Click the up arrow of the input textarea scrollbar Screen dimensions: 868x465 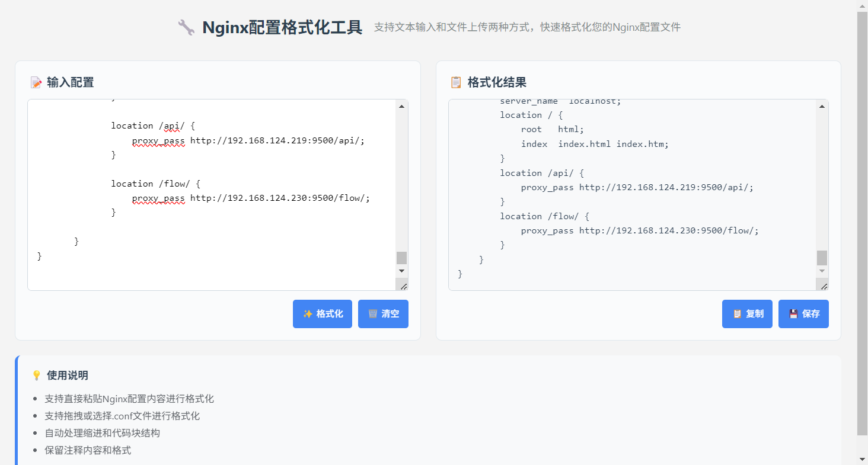pyautogui.click(x=401, y=107)
